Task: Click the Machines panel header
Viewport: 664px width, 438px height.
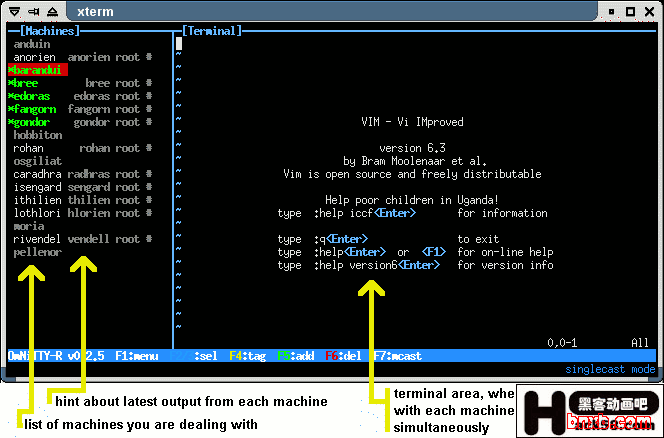Action: tap(47, 31)
